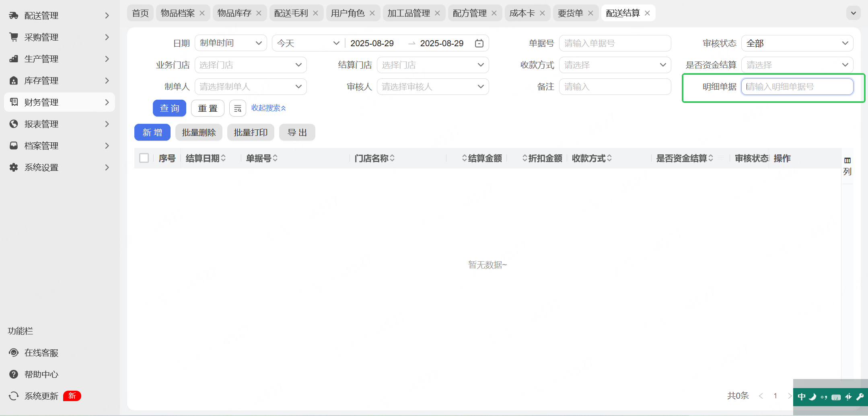Close the 成本卡 tab
The height and width of the screenshot is (416, 868).
tap(542, 13)
